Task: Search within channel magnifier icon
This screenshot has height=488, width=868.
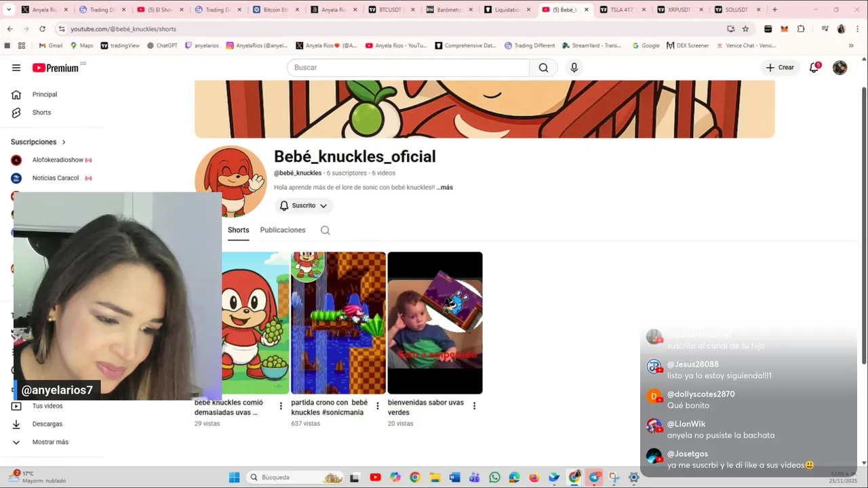Action: point(325,230)
